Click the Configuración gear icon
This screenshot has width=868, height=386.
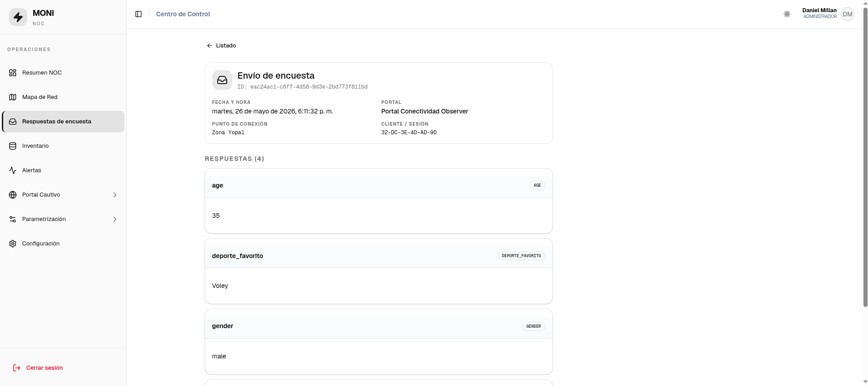13,244
